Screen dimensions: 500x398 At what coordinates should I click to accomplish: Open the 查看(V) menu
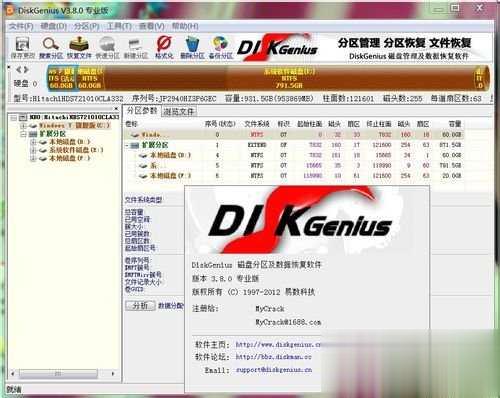[x=152, y=26]
